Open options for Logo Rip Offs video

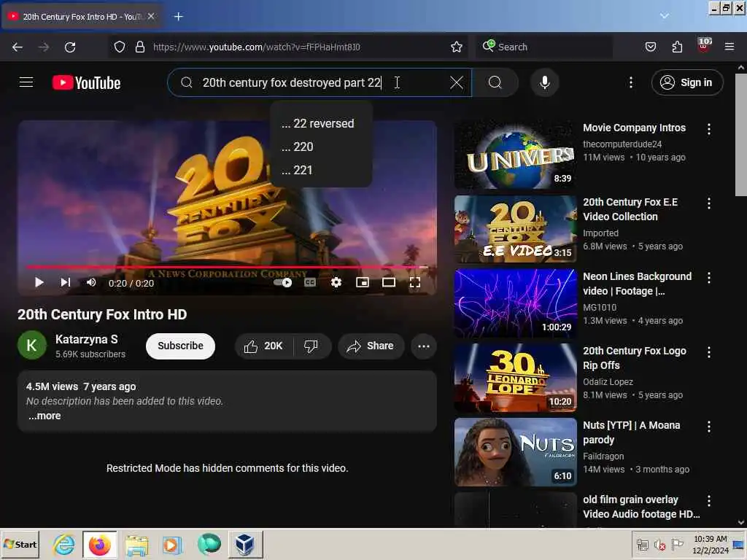[708, 352]
